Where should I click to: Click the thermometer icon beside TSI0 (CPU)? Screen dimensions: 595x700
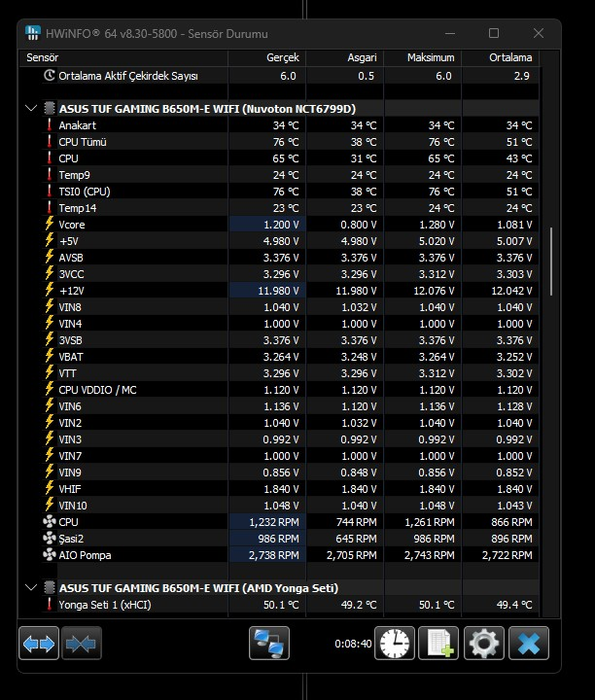50,192
